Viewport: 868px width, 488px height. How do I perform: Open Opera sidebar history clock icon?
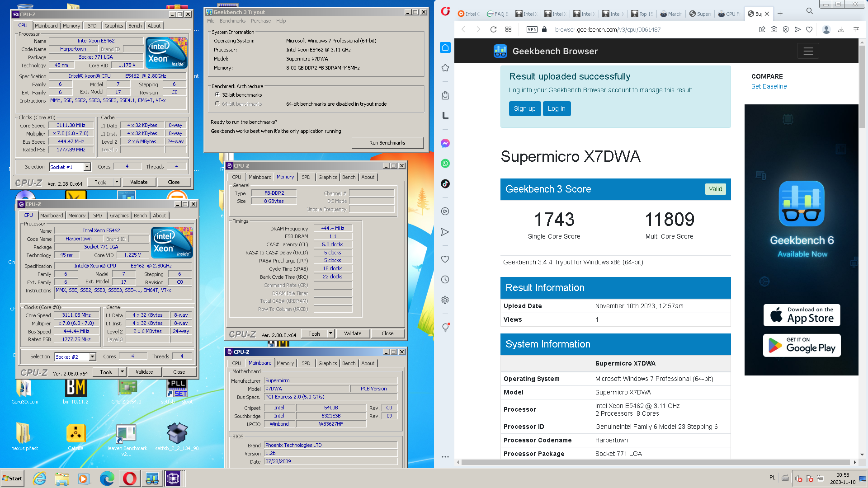(x=445, y=280)
